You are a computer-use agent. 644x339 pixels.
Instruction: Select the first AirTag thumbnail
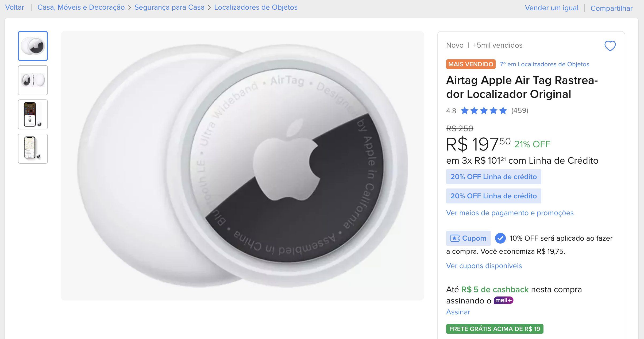[33, 46]
